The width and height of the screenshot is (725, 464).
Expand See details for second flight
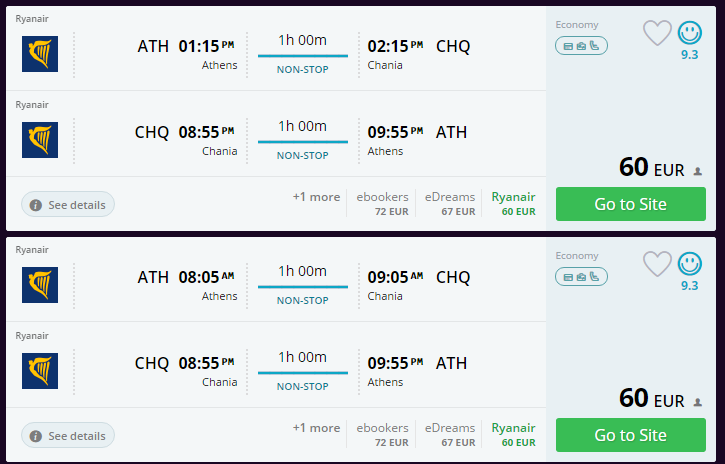pos(68,435)
